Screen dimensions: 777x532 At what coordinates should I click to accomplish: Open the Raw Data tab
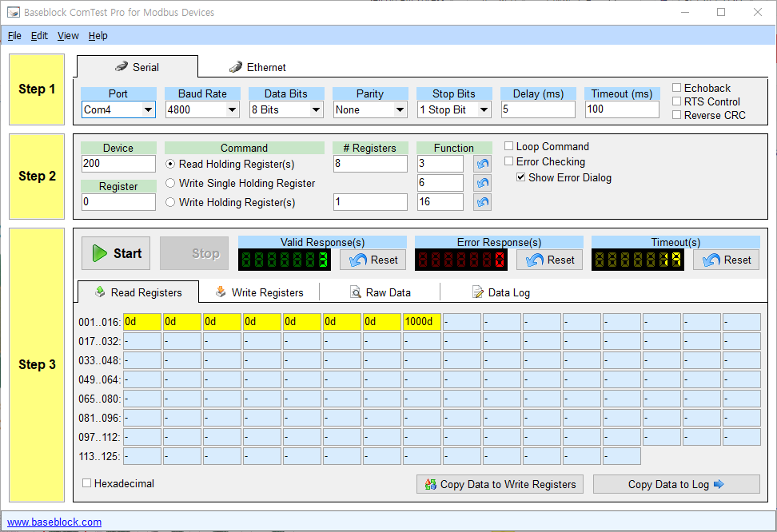(x=380, y=292)
